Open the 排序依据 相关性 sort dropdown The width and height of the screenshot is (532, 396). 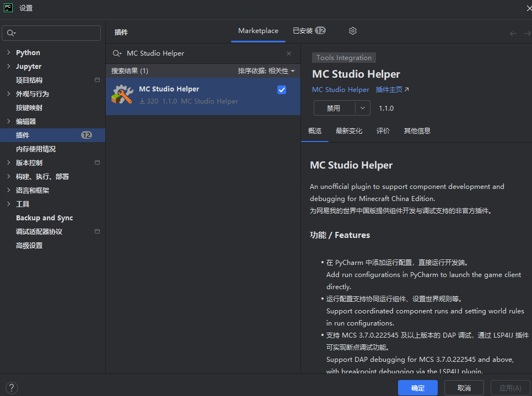tap(267, 71)
